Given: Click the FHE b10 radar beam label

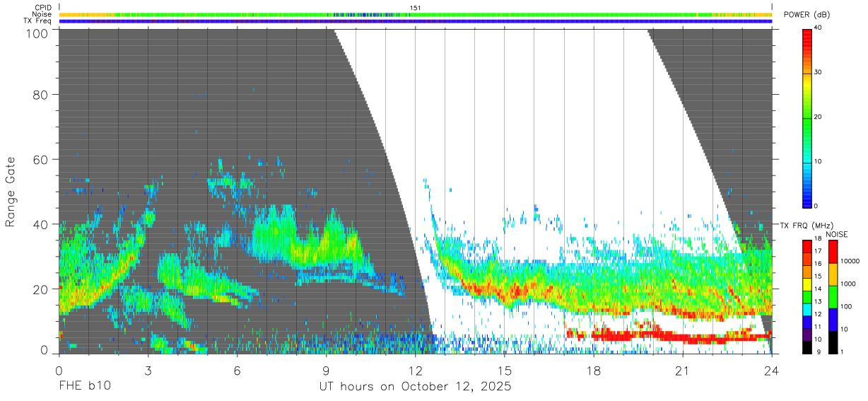Looking at the screenshot, I should (x=84, y=387).
